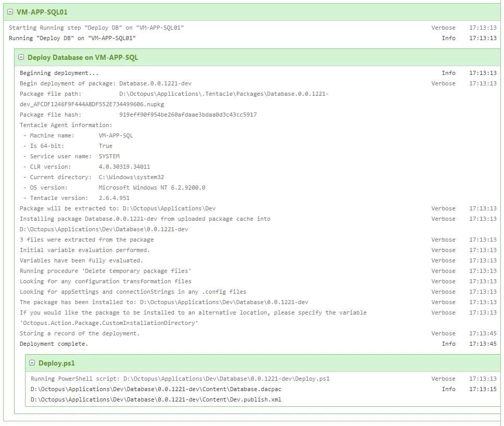The width and height of the screenshot is (504, 426).
Task: Select the 'Running PowerShell script' log line
Action: [x=180, y=379]
